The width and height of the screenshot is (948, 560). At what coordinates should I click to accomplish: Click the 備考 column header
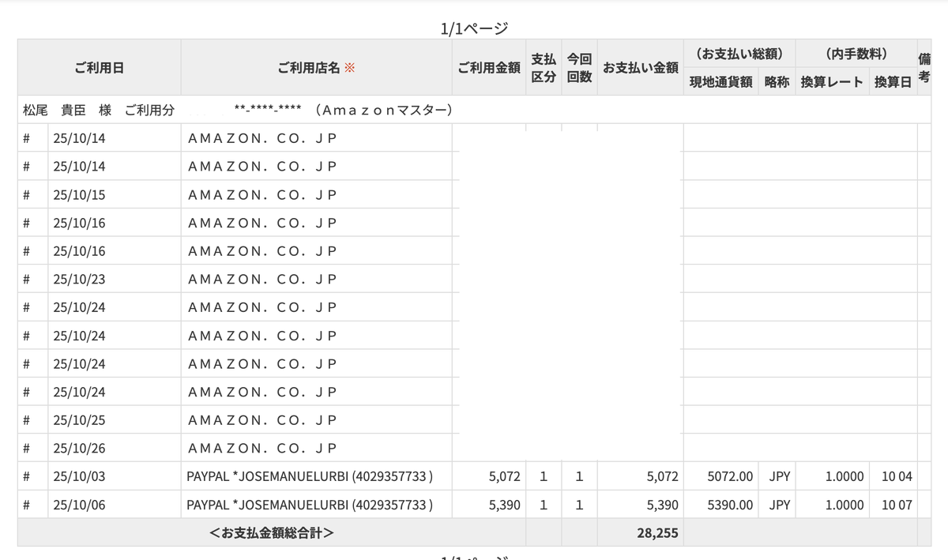(925, 68)
